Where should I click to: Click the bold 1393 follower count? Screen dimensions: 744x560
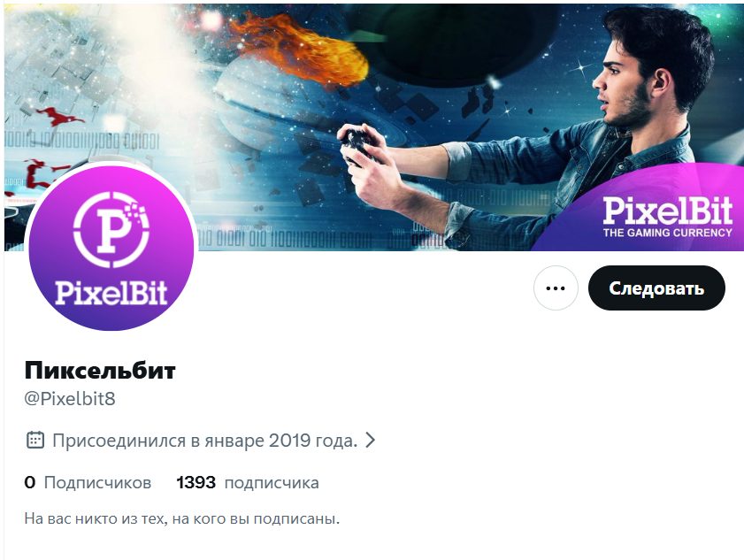click(196, 483)
